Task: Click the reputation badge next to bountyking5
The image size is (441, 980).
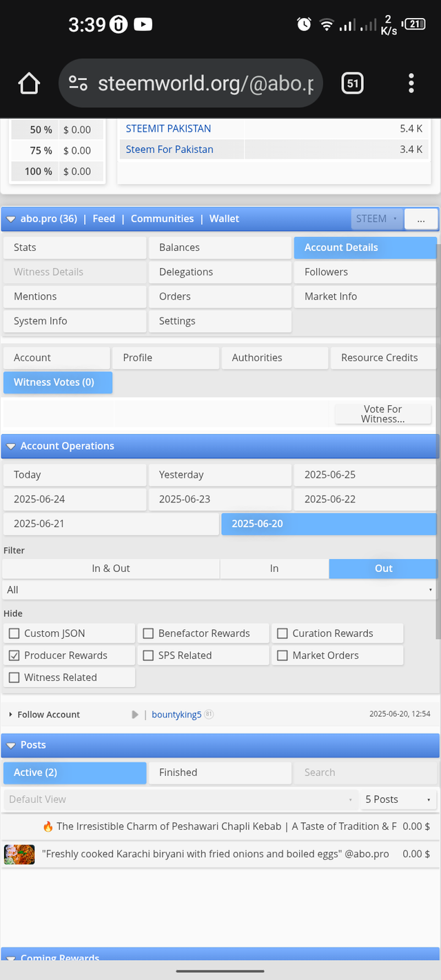Action: (x=209, y=715)
